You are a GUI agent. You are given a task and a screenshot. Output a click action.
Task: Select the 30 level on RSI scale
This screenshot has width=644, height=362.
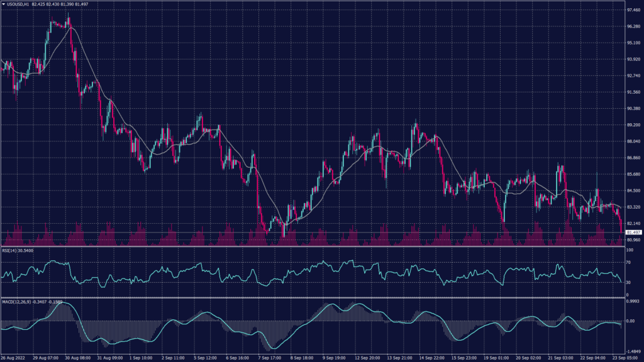click(630, 283)
